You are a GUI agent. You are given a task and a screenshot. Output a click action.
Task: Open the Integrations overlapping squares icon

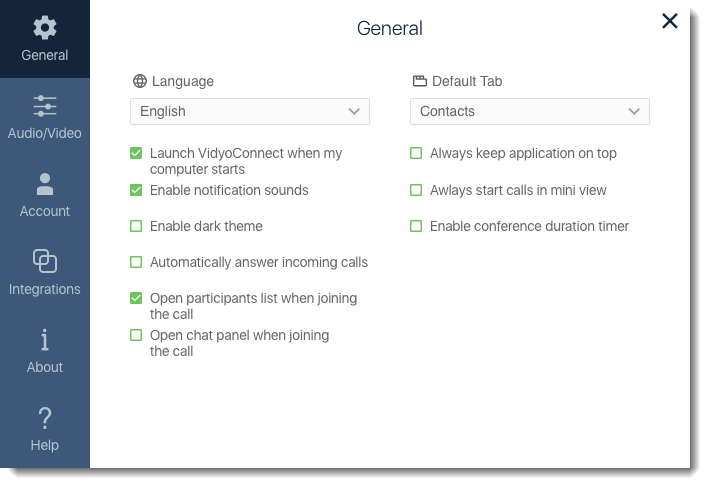pyautogui.click(x=45, y=261)
